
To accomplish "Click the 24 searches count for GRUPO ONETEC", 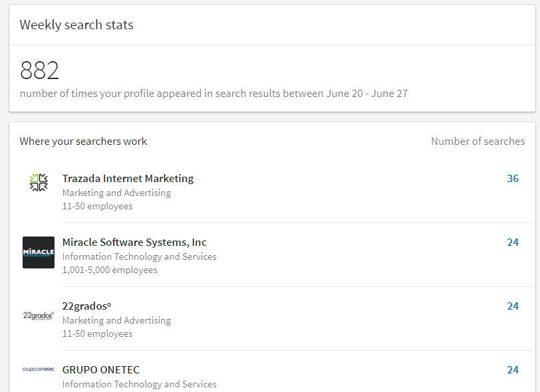I will 512,369.
